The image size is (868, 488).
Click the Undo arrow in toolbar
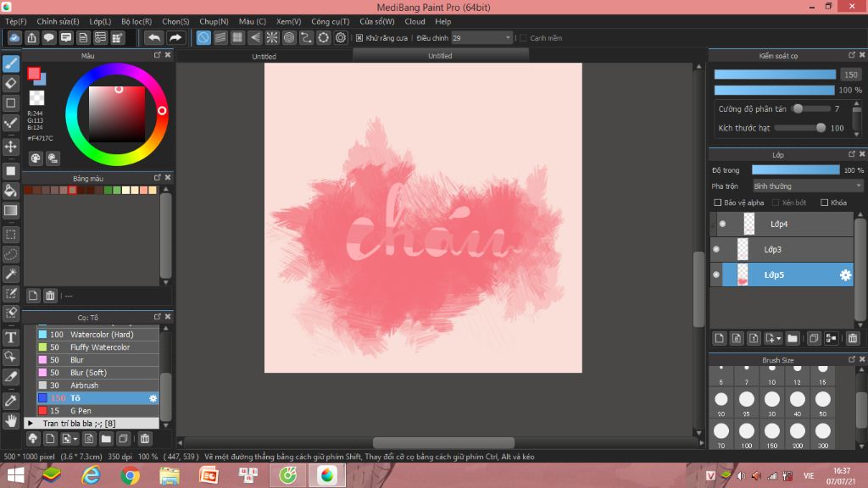(x=154, y=37)
